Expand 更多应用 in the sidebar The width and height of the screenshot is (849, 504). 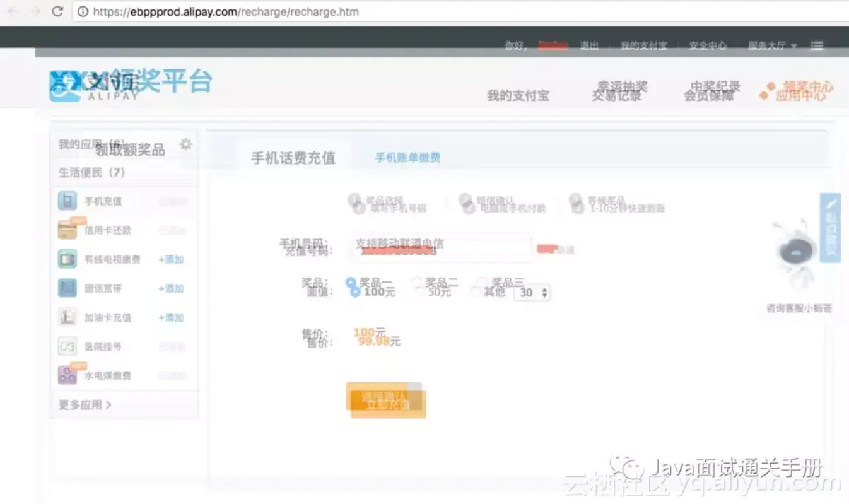[85, 405]
